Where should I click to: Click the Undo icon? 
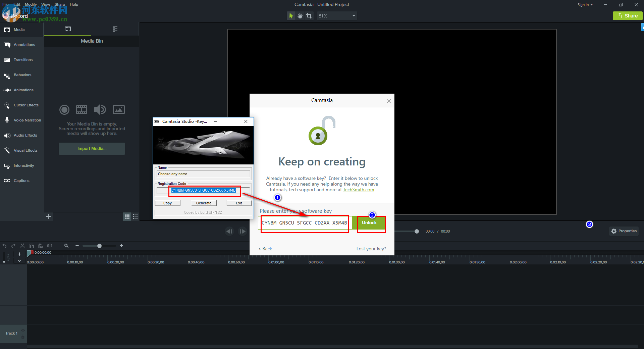click(4, 246)
